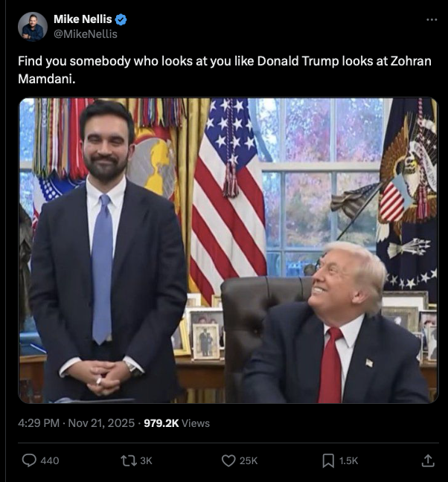Click the 4:29 PM timestamp link
This screenshot has width=448, height=482.
point(39,423)
